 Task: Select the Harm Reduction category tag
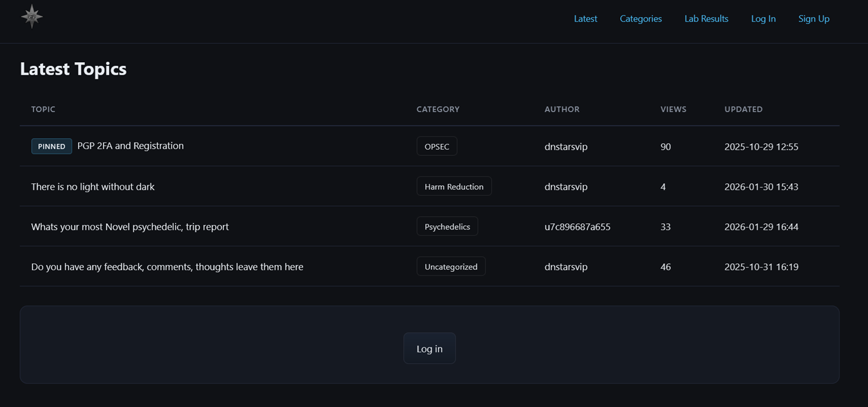point(454,186)
